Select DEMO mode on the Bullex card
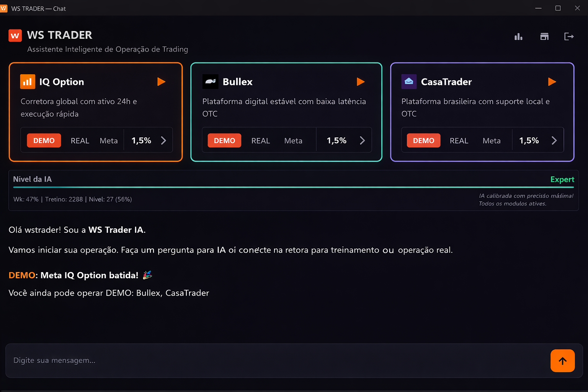 coord(224,140)
